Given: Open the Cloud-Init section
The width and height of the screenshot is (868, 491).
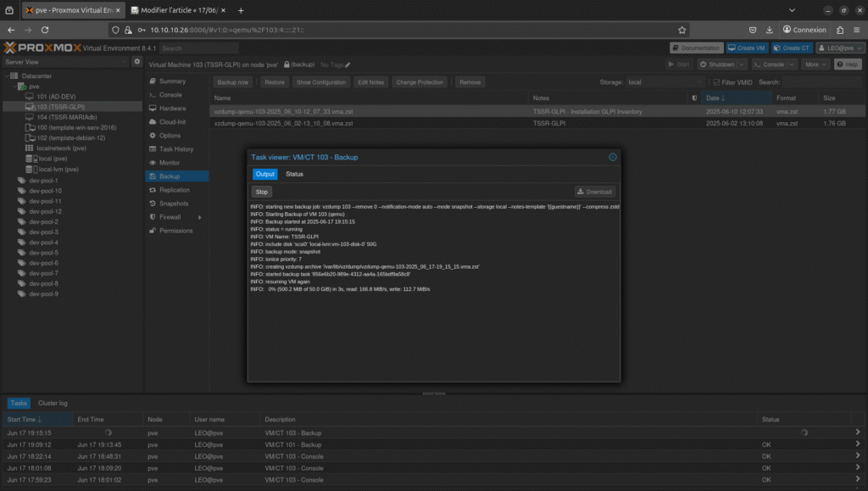Looking at the screenshot, I should click(x=172, y=122).
